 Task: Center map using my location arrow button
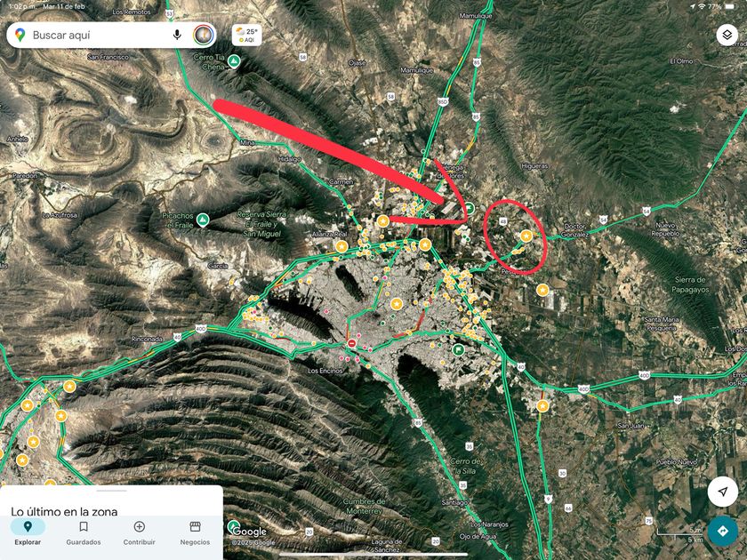pyautogui.click(x=723, y=492)
